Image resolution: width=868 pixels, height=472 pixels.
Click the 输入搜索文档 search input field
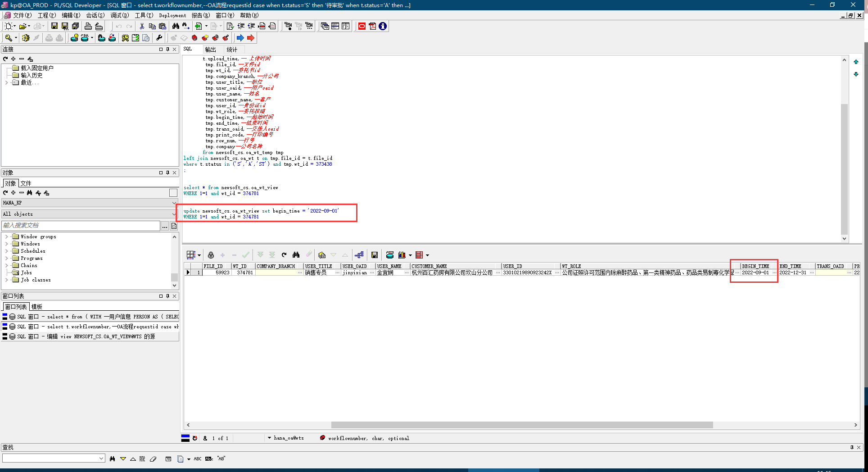[81, 226]
